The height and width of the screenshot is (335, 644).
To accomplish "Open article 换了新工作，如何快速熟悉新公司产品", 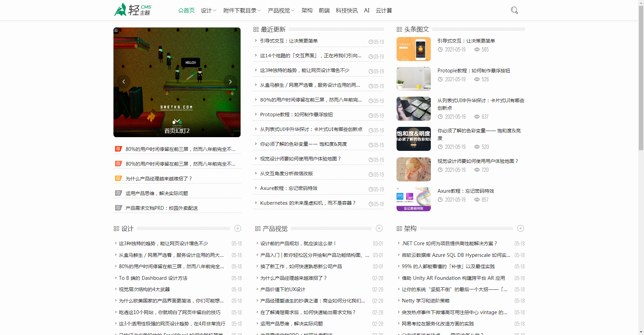I will click(301, 266).
